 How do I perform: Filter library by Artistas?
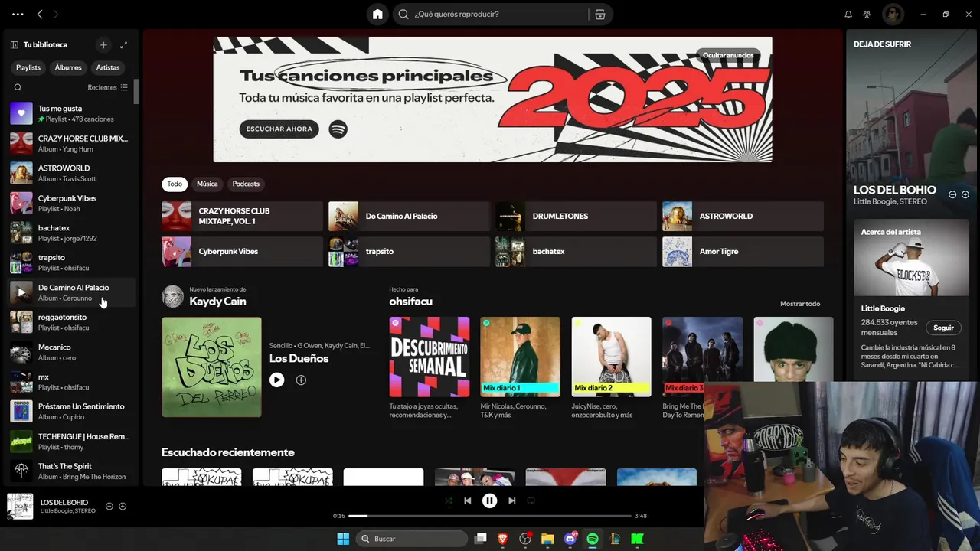tap(108, 67)
